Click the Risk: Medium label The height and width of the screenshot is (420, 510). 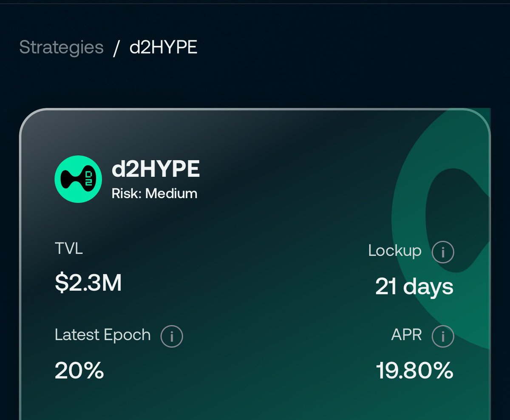[x=154, y=194]
